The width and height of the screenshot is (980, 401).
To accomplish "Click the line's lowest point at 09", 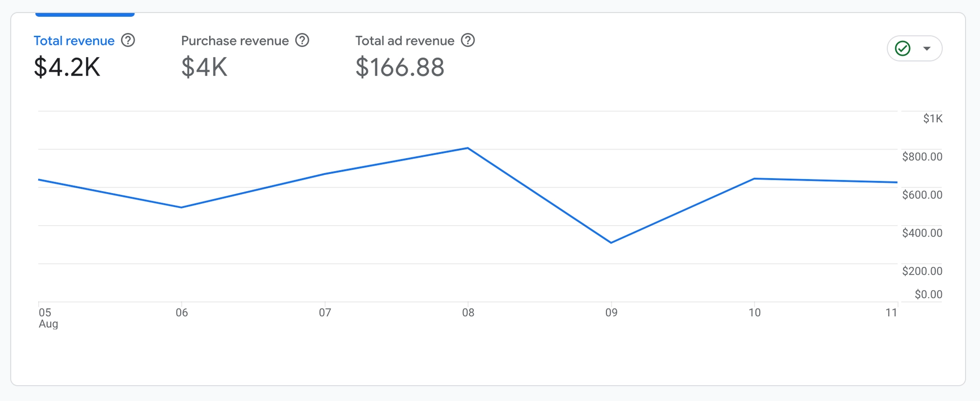I will [x=611, y=243].
